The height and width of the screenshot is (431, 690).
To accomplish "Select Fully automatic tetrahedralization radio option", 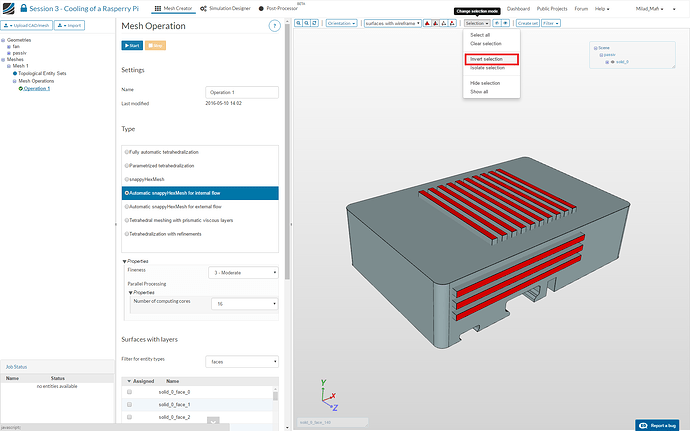I will coord(125,151).
